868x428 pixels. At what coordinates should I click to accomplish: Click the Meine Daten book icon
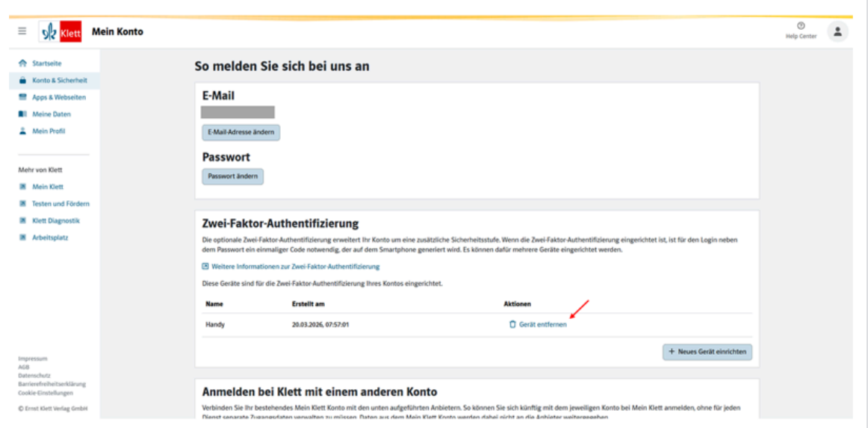[22, 114]
